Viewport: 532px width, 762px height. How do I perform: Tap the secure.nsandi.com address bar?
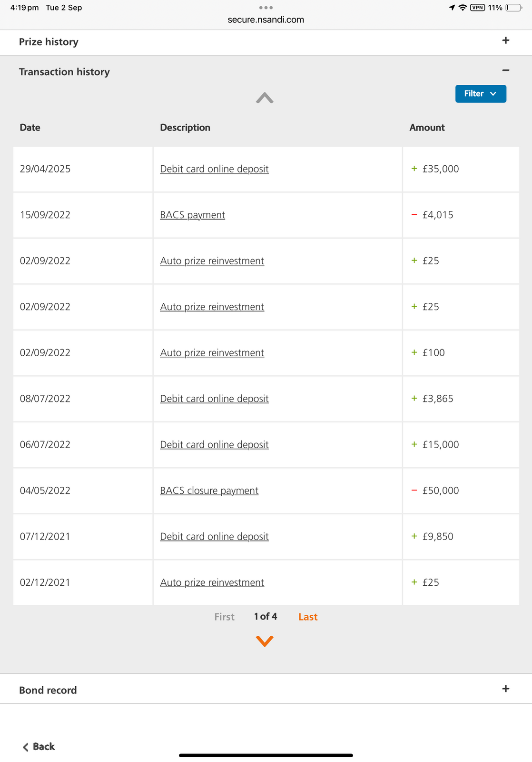[266, 20]
